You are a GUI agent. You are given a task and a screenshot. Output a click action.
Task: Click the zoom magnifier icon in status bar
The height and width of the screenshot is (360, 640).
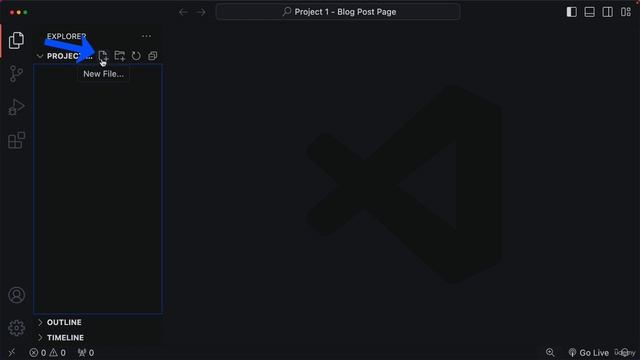click(x=550, y=352)
